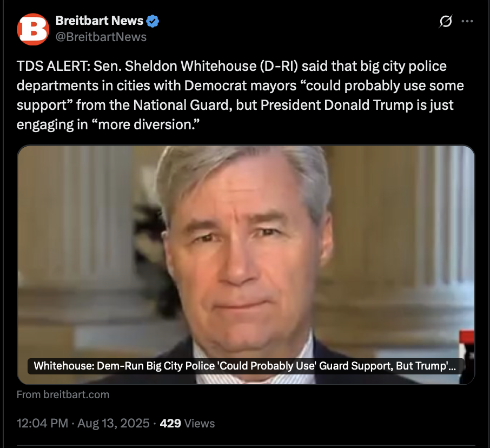The height and width of the screenshot is (448, 490).
Task: Open the article preview image card
Action: coord(246,265)
